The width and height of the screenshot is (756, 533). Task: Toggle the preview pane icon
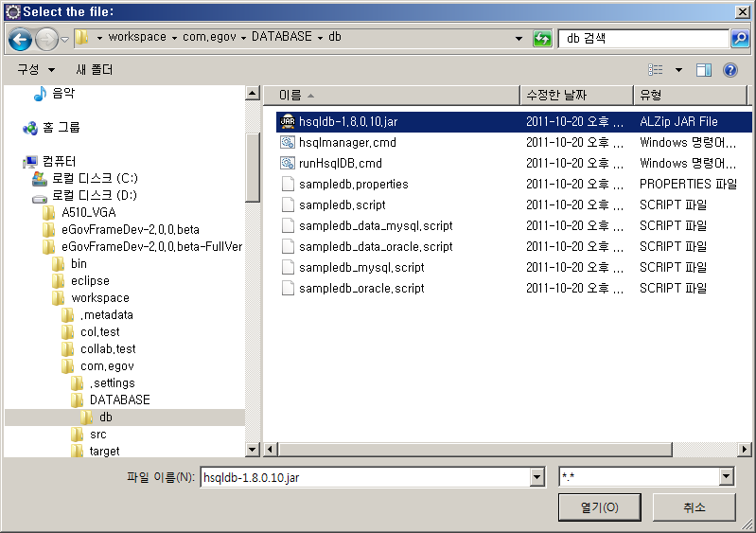[704, 70]
